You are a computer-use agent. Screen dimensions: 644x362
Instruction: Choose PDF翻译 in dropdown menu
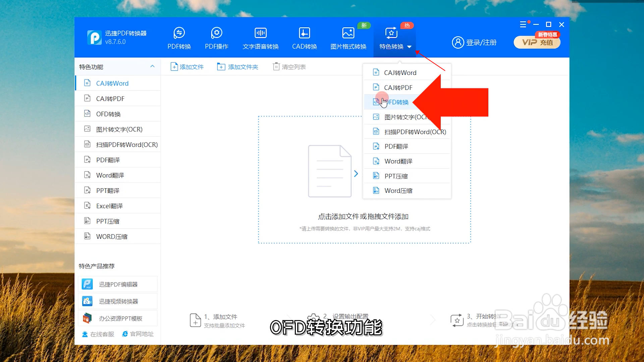pos(407,146)
